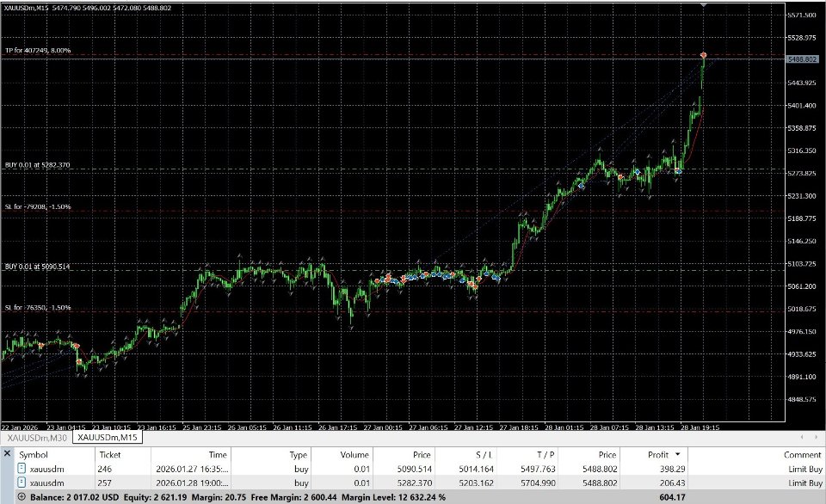
Task: Click the take profit value 5704.990
Action: 538,483
